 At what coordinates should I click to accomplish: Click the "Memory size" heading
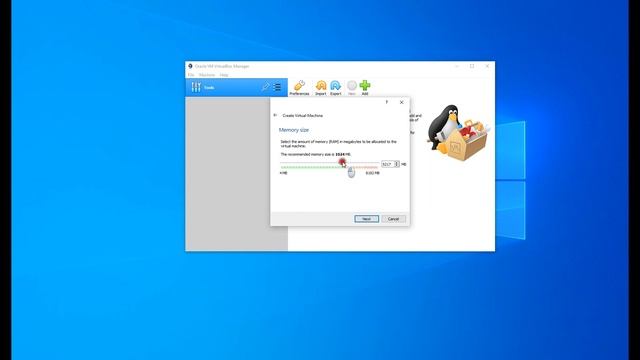(294, 130)
